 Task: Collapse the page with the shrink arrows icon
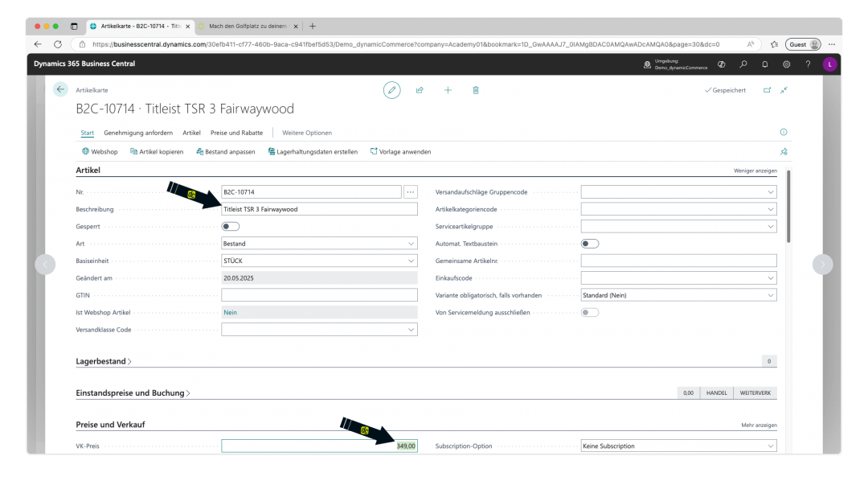point(784,90)
